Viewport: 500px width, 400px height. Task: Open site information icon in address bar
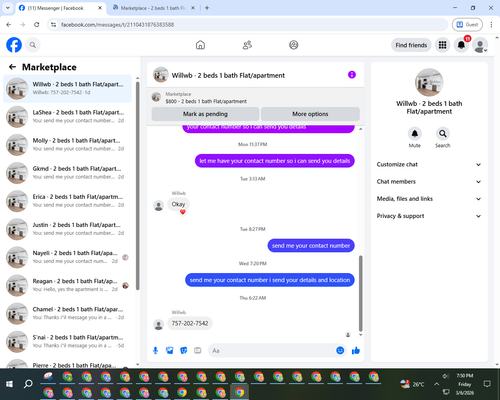[53, 24]
